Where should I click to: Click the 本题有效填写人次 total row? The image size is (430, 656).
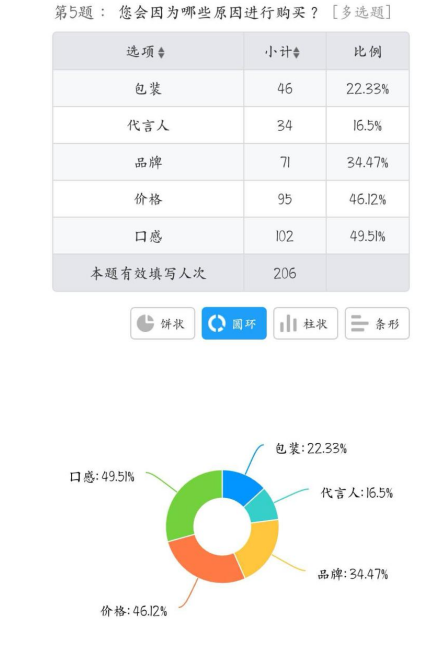pyautogui.click(x=231, y=273)
